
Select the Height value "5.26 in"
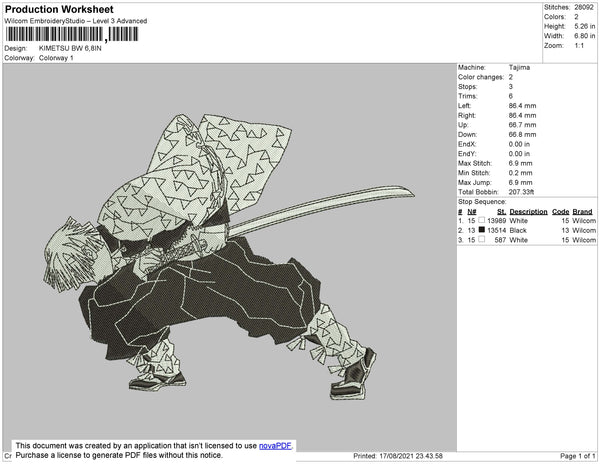(x=584, y=26)
